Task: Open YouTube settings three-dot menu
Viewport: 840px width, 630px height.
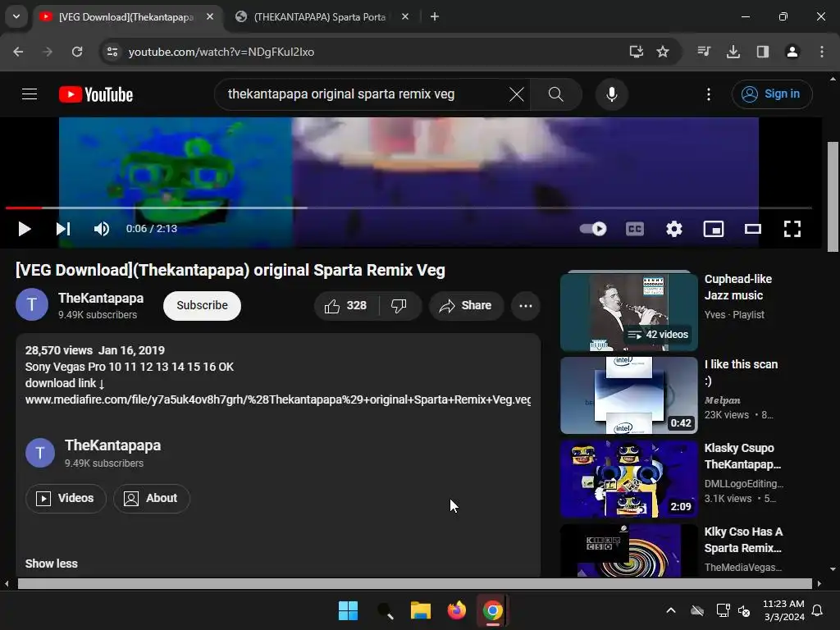Action: click(709, 94)
